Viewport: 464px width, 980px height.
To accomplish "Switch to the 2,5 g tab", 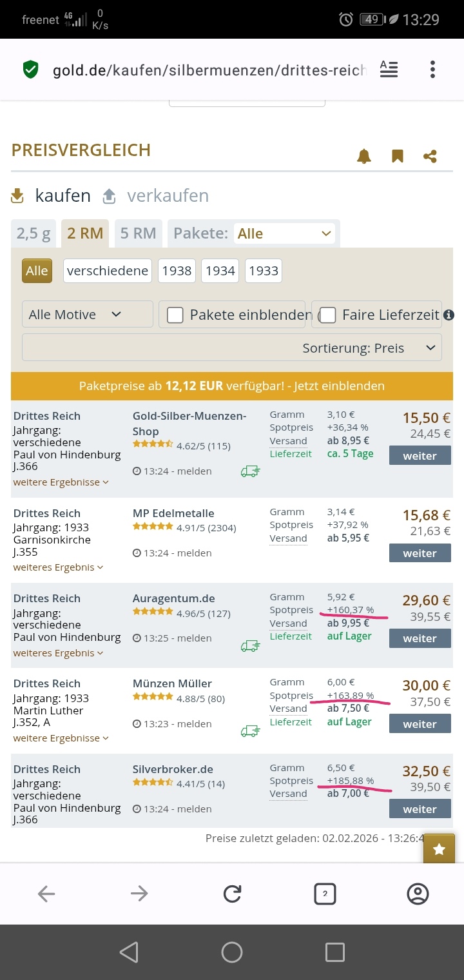I will [x=34, y=233].
